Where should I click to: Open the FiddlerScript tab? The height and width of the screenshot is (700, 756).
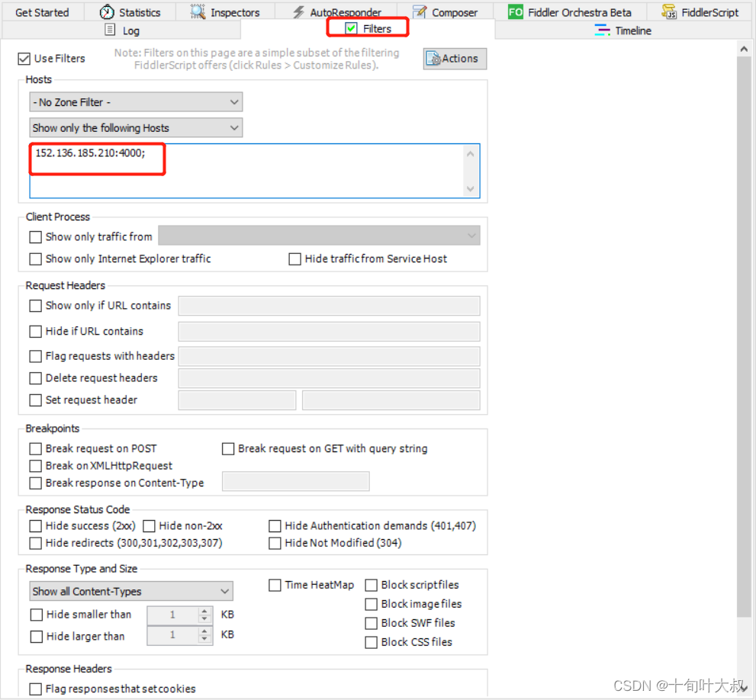click(700, 12)
